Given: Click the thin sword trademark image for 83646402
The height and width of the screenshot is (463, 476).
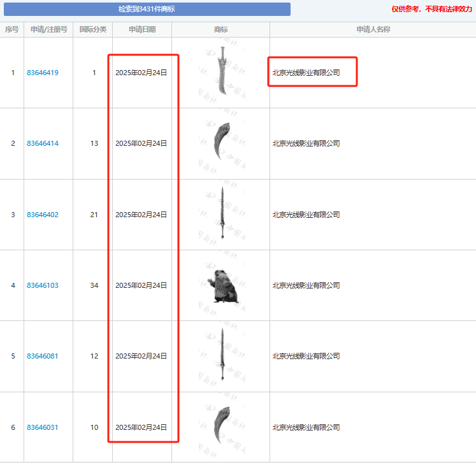Looking at the screenshot, I should tap(222, 214).
